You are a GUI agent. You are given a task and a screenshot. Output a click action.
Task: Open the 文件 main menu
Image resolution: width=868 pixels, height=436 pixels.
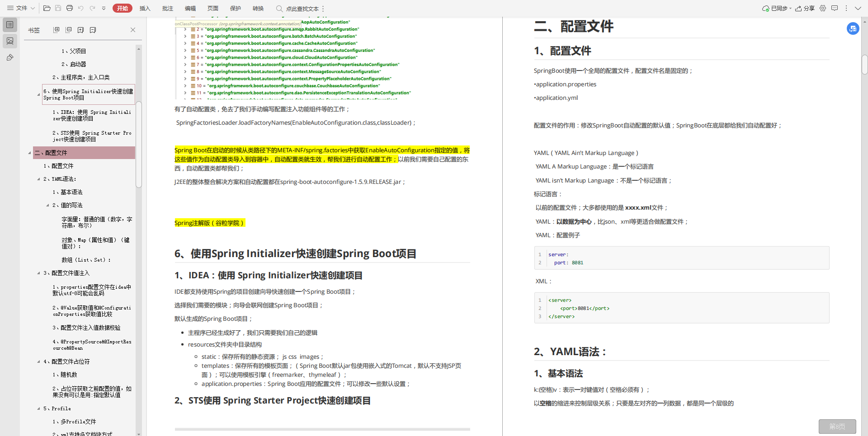pyautogui.click(x=21, y=8)
